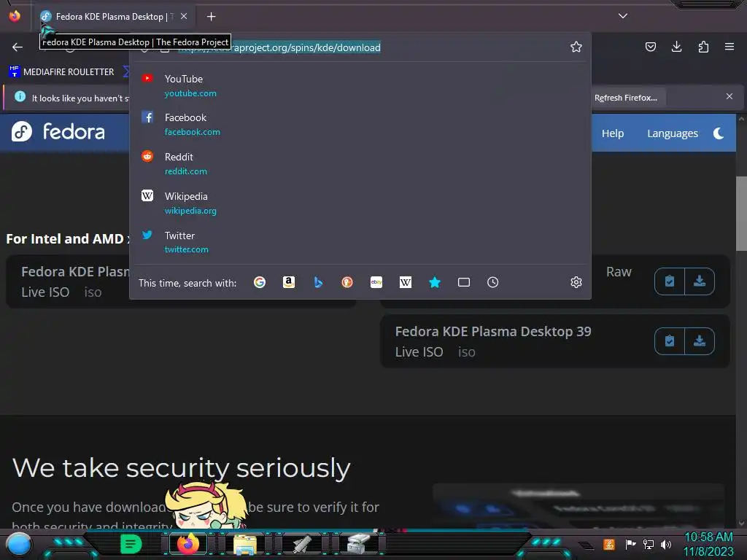Viewport: 747px width, 560px height.
Task: Go back to the previous page
Action: click(x=18, y=47)
